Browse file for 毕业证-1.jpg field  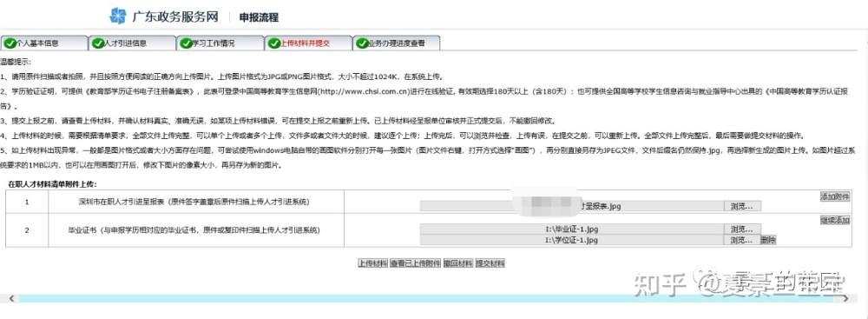[742, 229]
